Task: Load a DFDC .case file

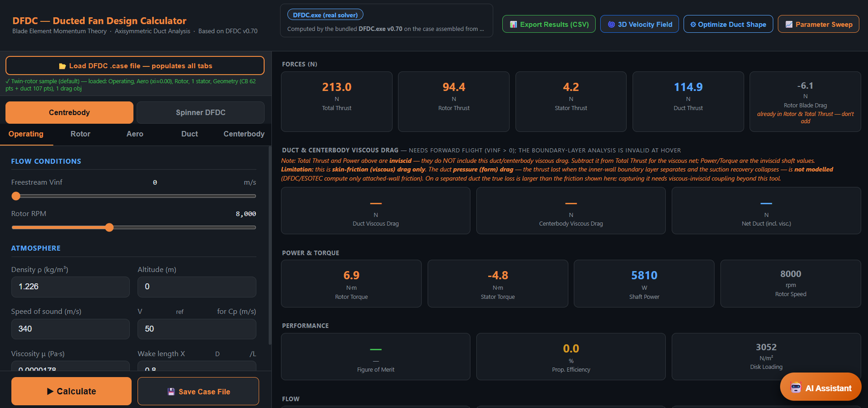Action: (x=135, y=66)
